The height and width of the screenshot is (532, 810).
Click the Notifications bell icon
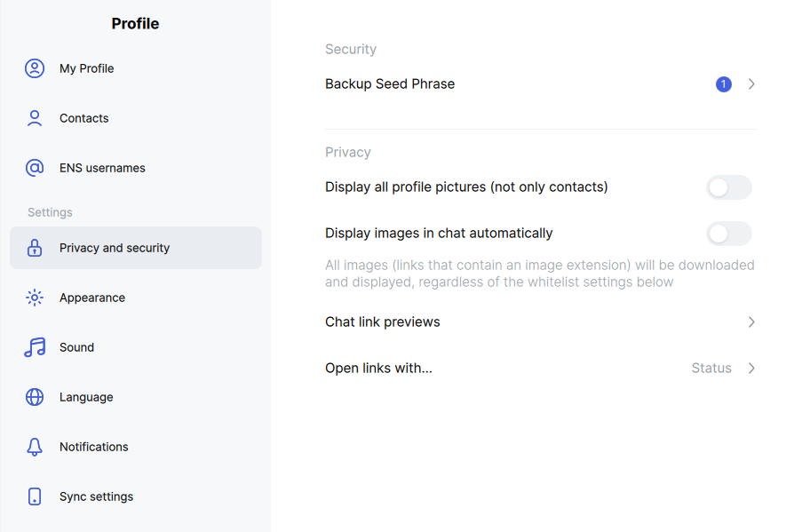coord(35,447)
